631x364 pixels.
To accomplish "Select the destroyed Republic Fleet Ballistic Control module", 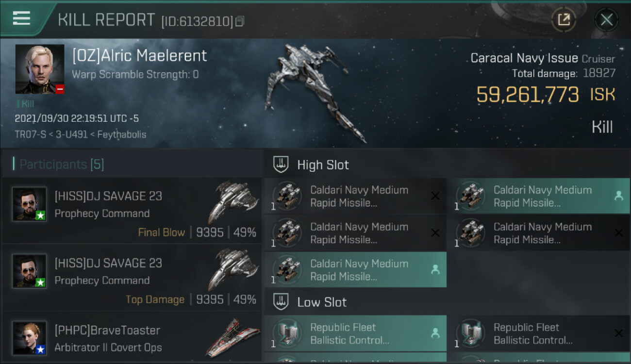I will coord(534,333).
